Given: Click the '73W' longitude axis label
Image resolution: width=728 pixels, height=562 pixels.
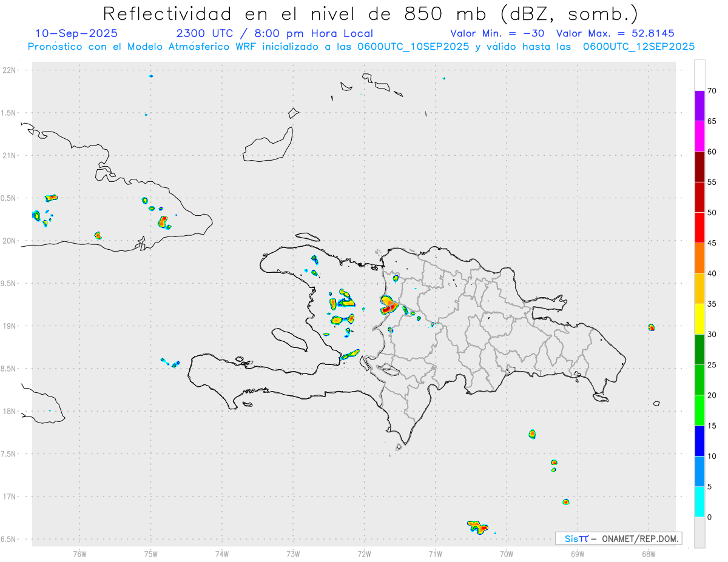Looking at the screenshot, I should pyautogui.click(x=293, y=554).
